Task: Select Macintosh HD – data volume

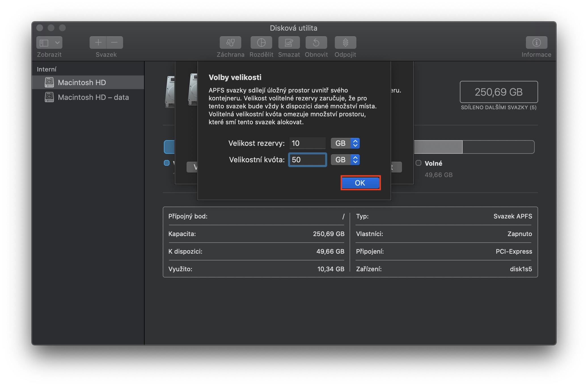Action: [93, 97]
